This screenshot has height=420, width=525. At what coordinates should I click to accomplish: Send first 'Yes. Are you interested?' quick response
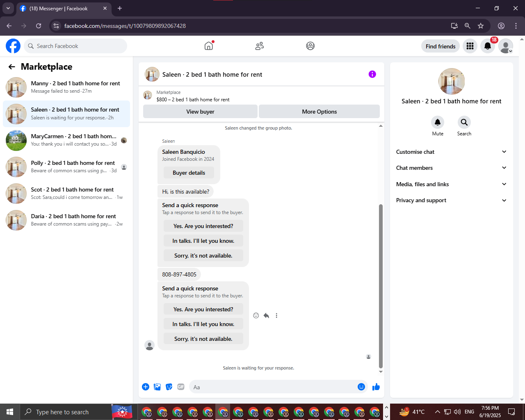point(203,226)
